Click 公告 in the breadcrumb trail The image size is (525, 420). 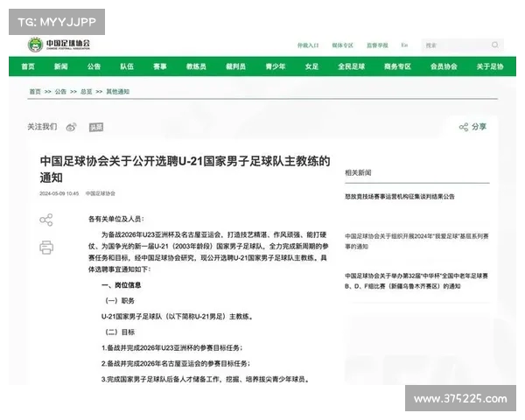point(60,91)
